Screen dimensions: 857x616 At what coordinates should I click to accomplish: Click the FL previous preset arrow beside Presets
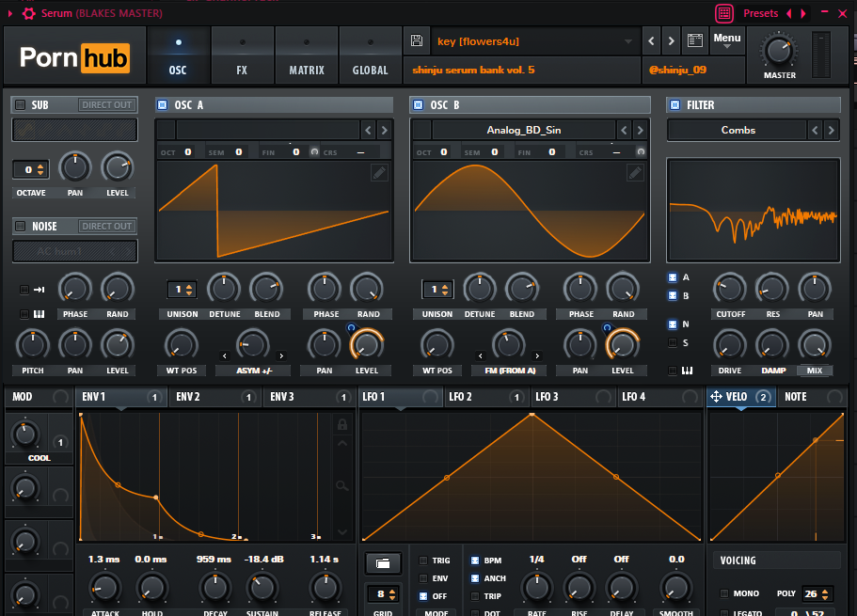click(x=788, y=14)
